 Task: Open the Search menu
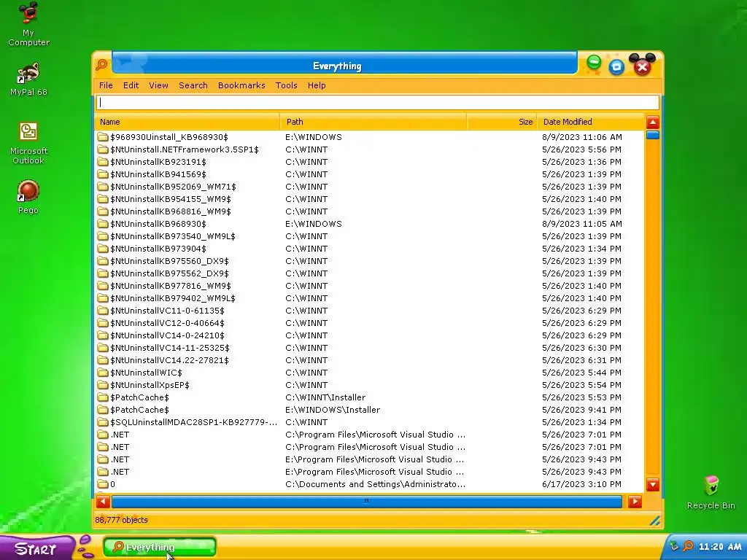pos(193,85)
